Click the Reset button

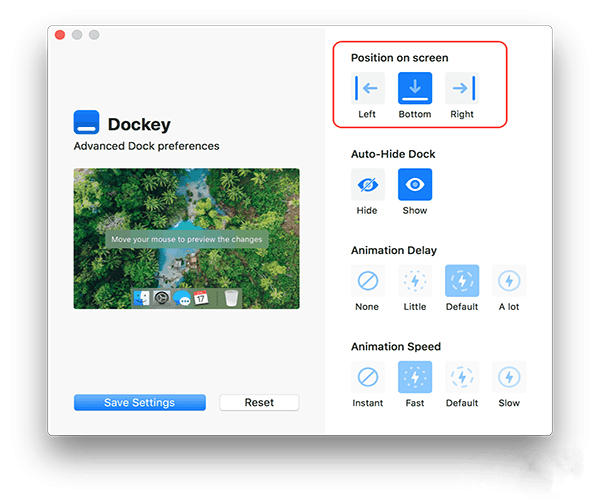tap(259, 402)
